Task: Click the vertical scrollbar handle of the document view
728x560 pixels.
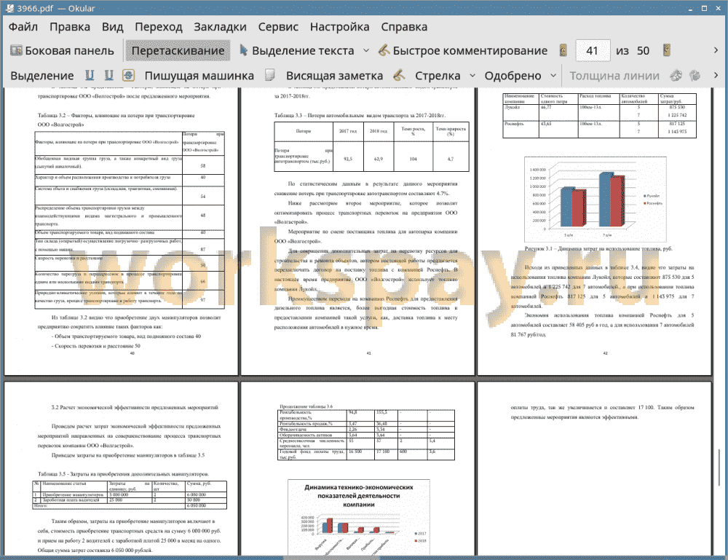Action: point(719,467)
